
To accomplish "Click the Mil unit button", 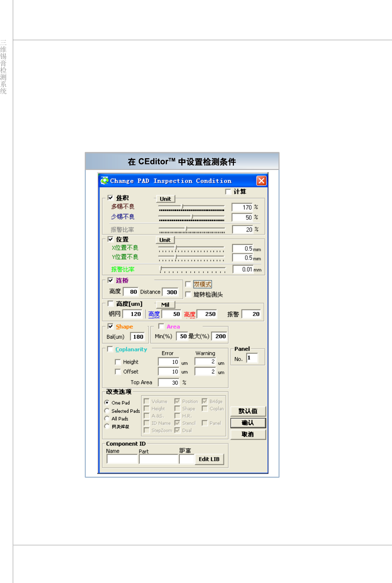I will (165, 305).
